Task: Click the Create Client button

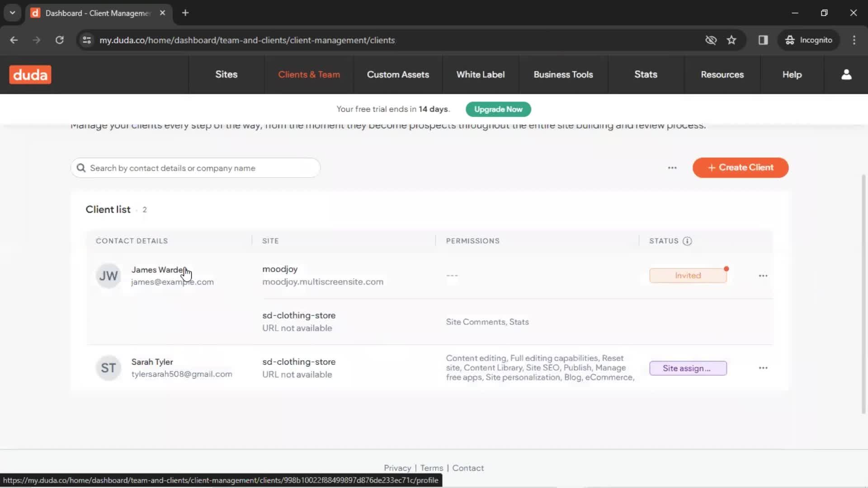Action: (741, 168)
